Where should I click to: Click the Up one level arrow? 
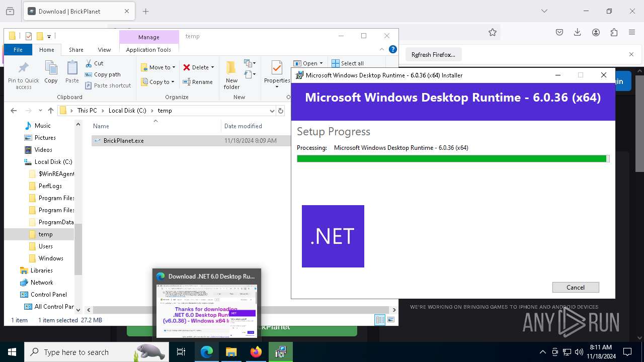click(51, 111)
